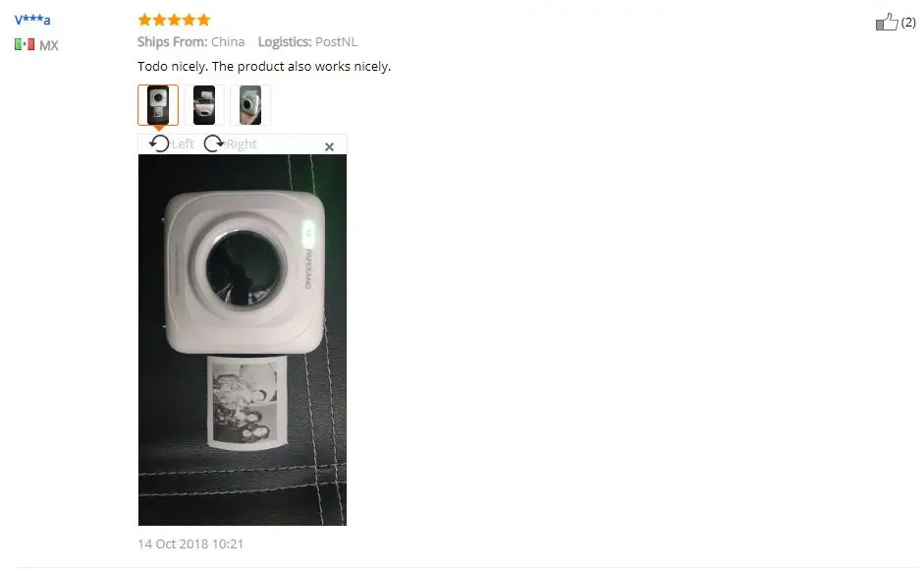Rotate the photo left with the counterclockwise arrow
This screenshot has width=924, height=569.
pyautogui.click(x=159, y=143)
